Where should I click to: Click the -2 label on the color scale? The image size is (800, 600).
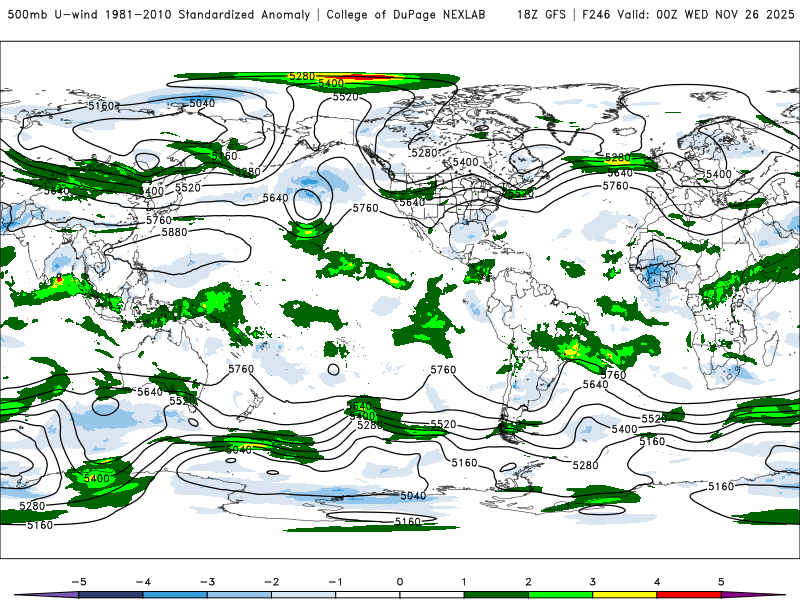tap(271, 582)
